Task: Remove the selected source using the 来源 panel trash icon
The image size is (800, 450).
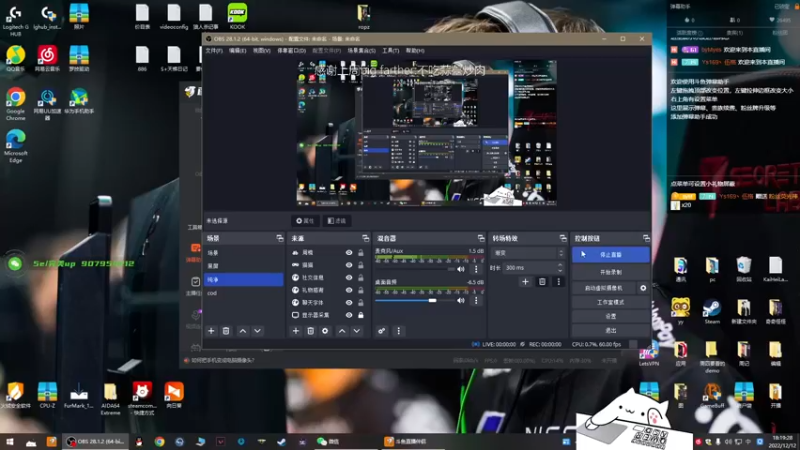Action: click(310, 331)
